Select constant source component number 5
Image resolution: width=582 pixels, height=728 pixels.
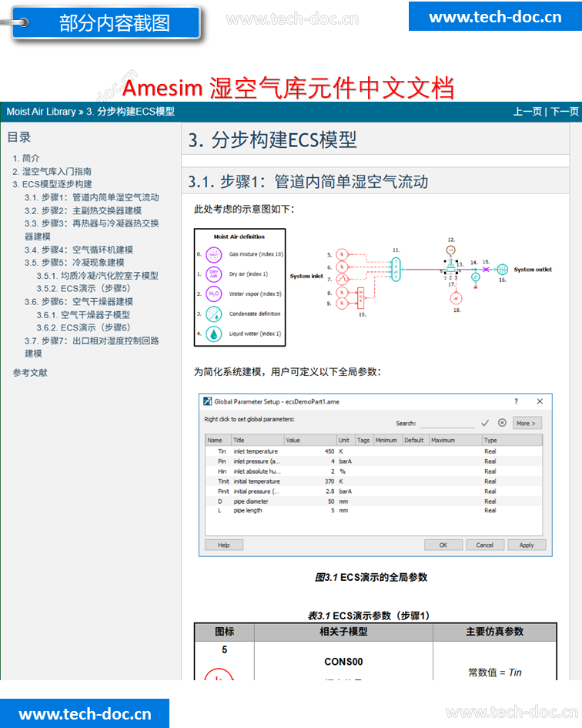tap(342, 254)
